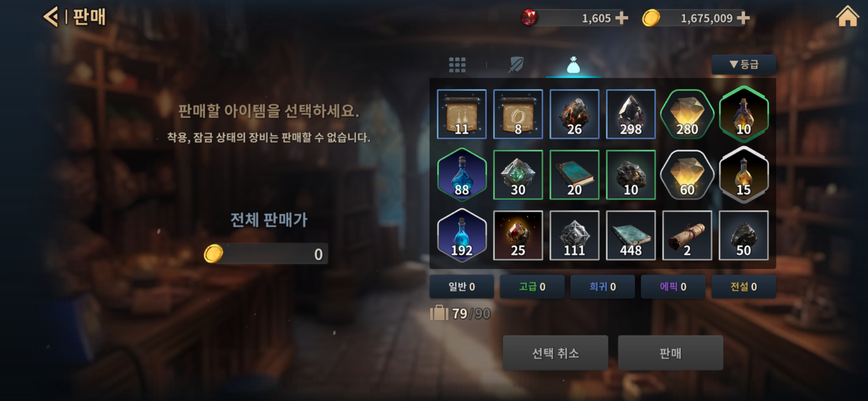Switch to the equipment feather tab
The width and height of the screenshot is (868, 401).
point(516,64)
